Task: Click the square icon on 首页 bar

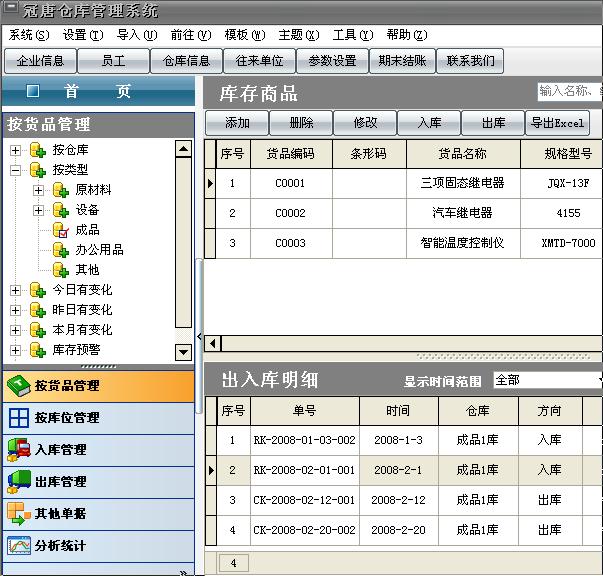Action: pos(33,91)
